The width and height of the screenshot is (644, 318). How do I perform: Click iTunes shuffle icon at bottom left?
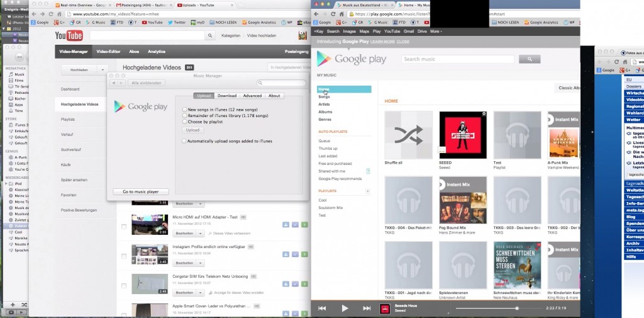[25, 305]
